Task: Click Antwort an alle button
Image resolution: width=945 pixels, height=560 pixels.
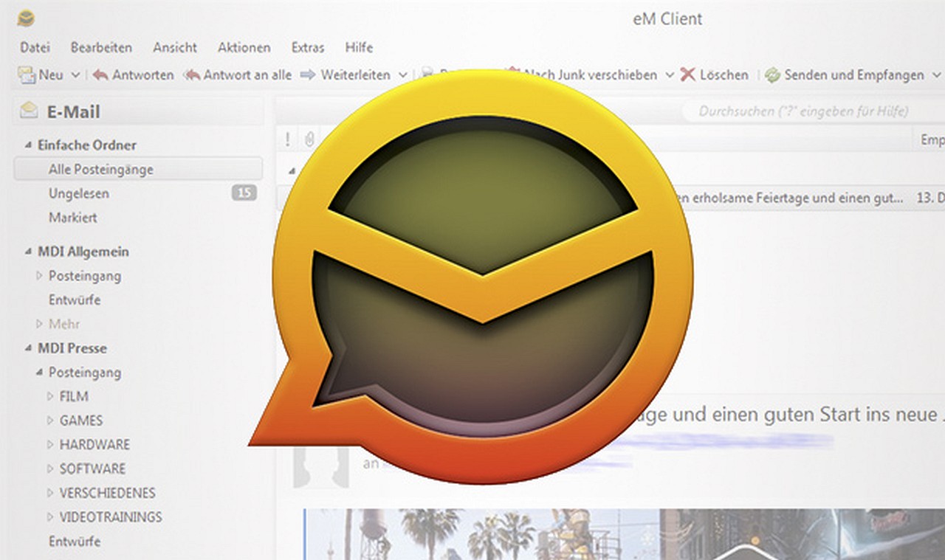Action: click(238, 75)
